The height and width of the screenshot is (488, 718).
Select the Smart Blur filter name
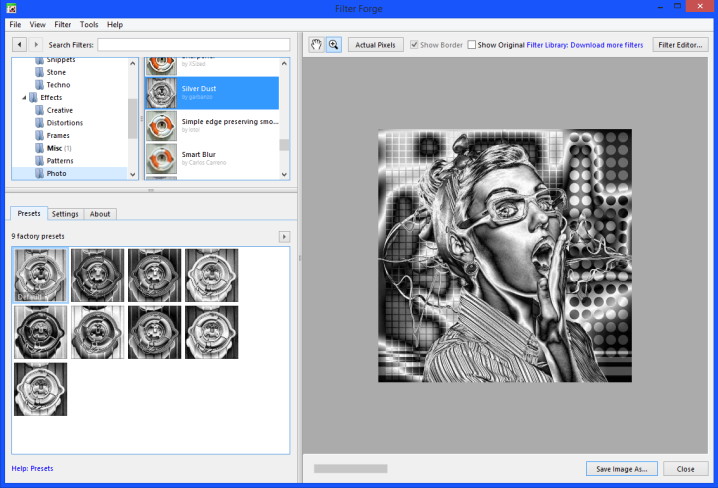(198, 154)
